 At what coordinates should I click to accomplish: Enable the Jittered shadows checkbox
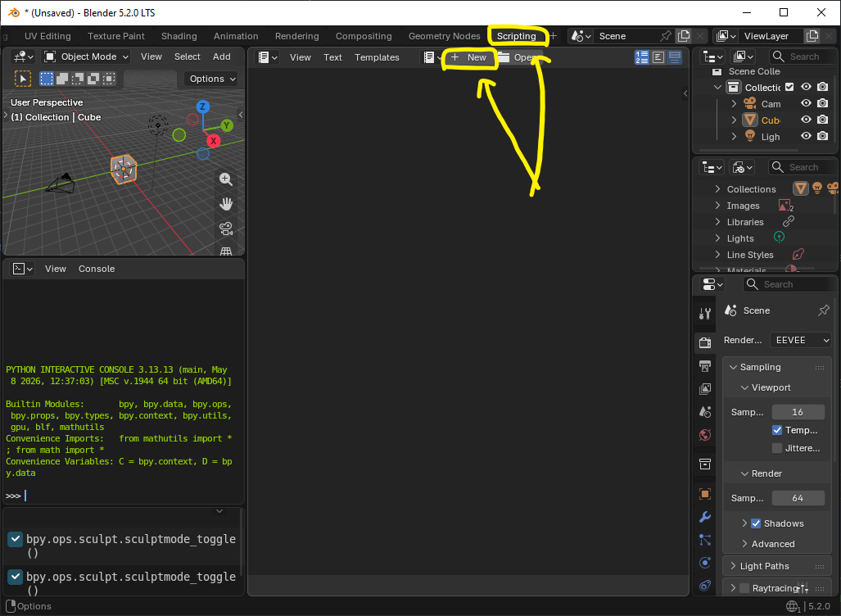coord(776,447)
